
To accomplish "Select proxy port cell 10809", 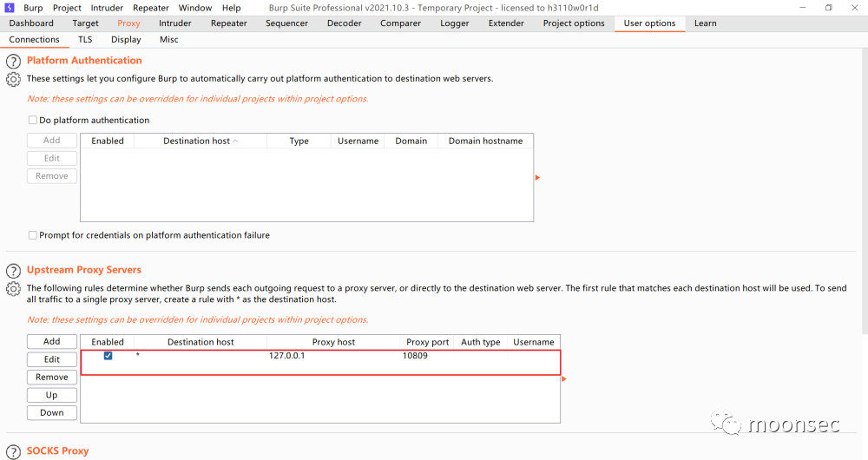I will tap(427, 355).
